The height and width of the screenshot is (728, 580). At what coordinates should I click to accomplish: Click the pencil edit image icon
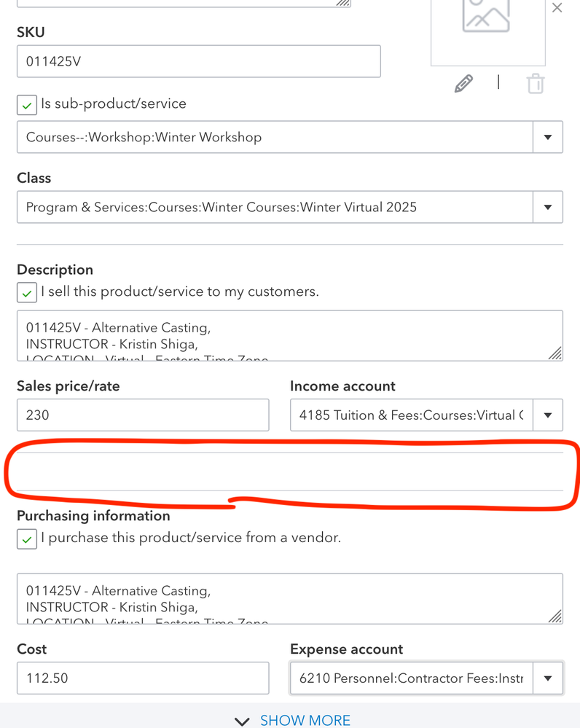463,84
